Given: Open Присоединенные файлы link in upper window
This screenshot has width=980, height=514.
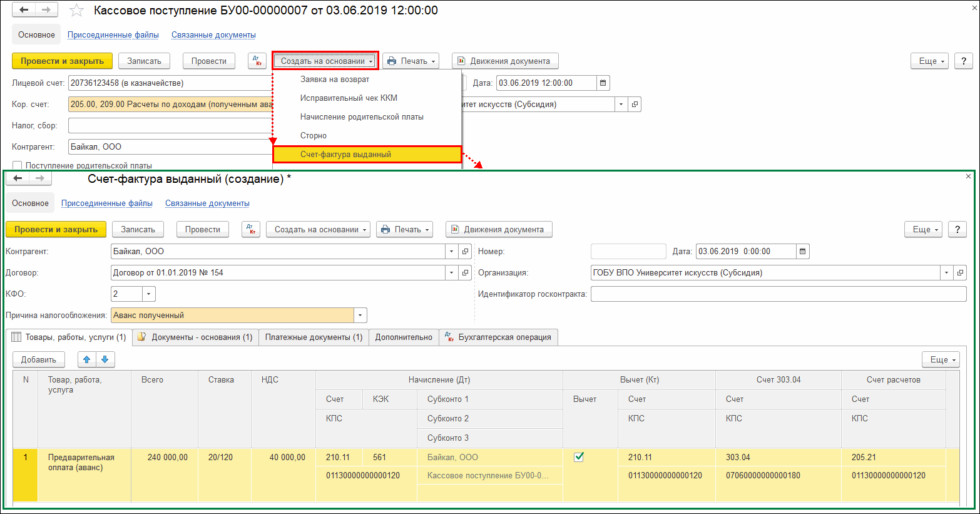Looking at the screenshot, I should tap(113, 34).
